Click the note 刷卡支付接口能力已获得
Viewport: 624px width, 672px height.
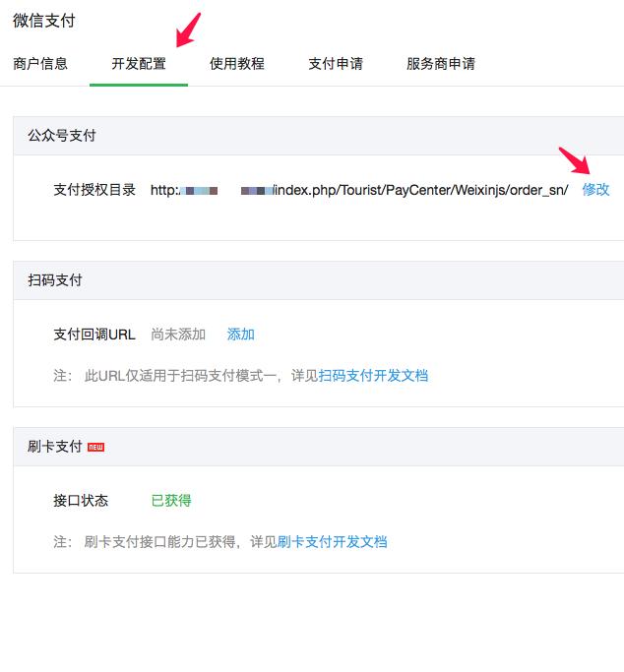220,542
